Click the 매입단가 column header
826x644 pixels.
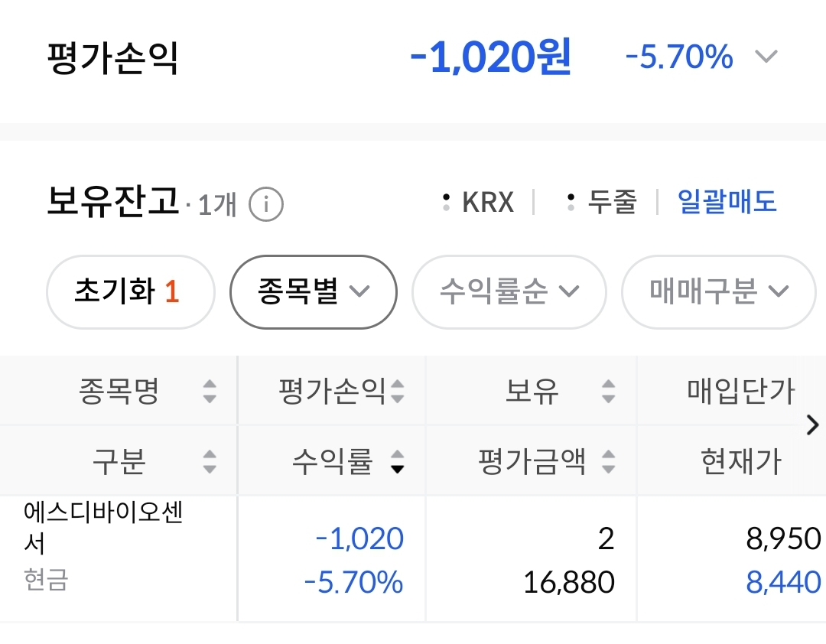741,392
